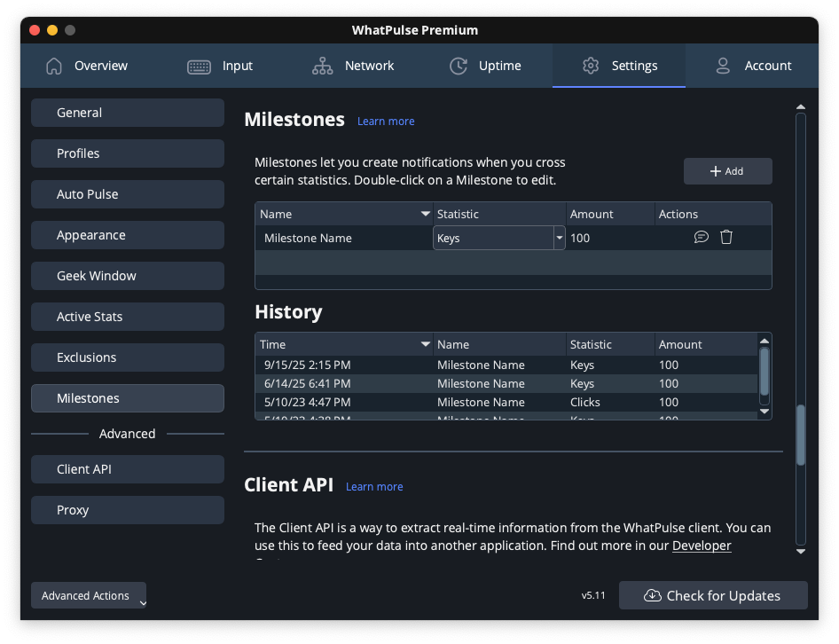839x644 pixels.
Task: Switch to the Settings tab
Action: point(619,66)
